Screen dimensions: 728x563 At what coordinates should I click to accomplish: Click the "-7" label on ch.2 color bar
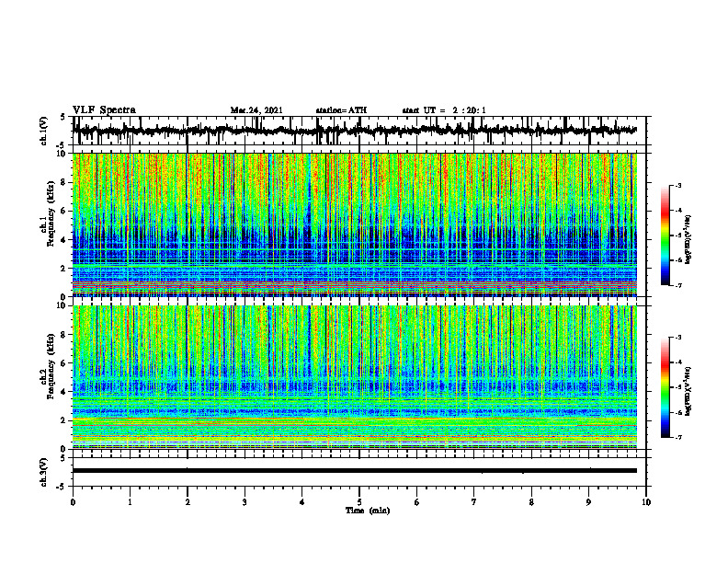click(x=677, y=438)
